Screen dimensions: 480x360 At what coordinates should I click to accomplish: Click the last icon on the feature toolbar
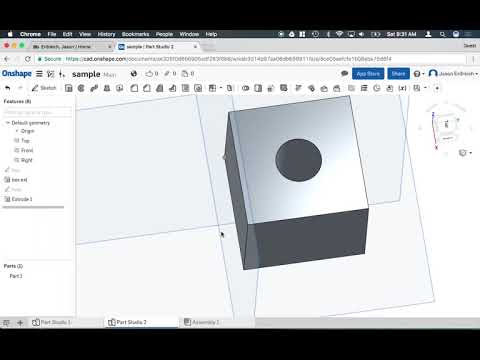pos(437,88)
